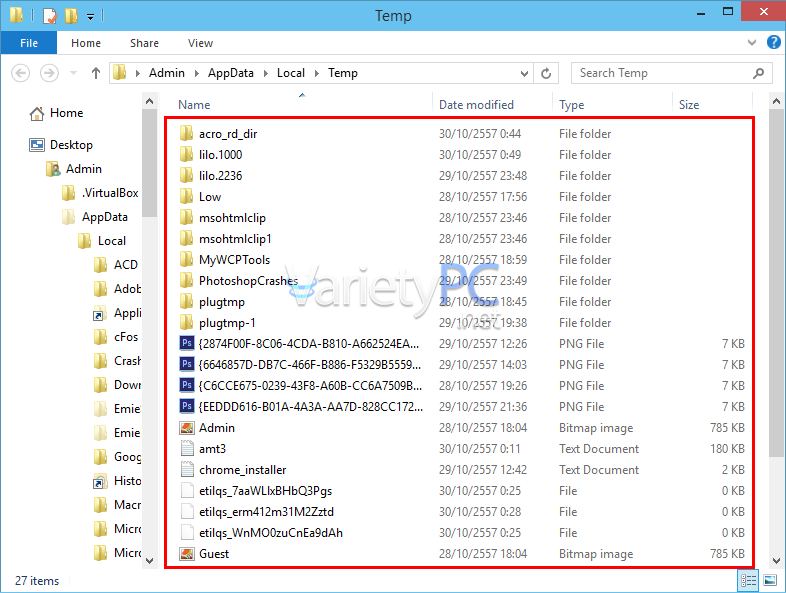
Task: Click Admin in the address bar
Action: 166,73
